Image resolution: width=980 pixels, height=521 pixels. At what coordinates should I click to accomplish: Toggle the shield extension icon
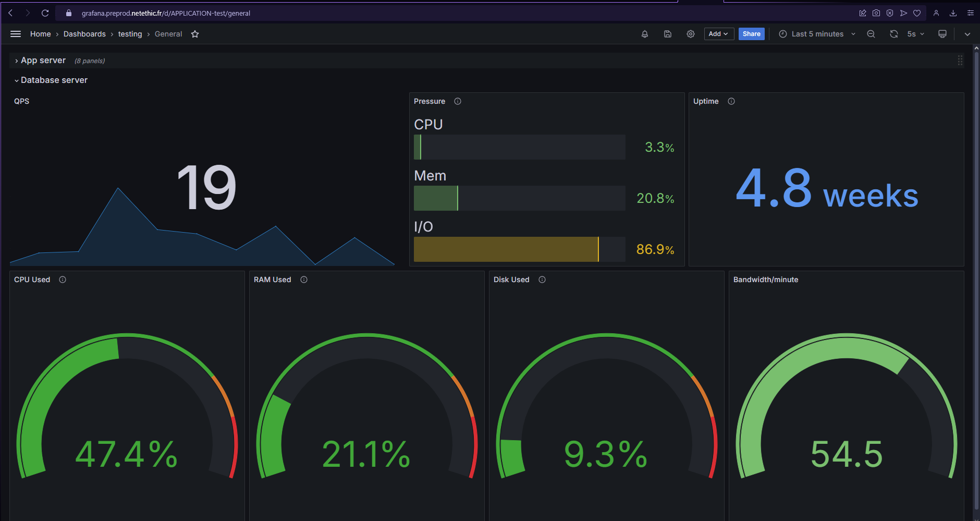coord(890,13)
